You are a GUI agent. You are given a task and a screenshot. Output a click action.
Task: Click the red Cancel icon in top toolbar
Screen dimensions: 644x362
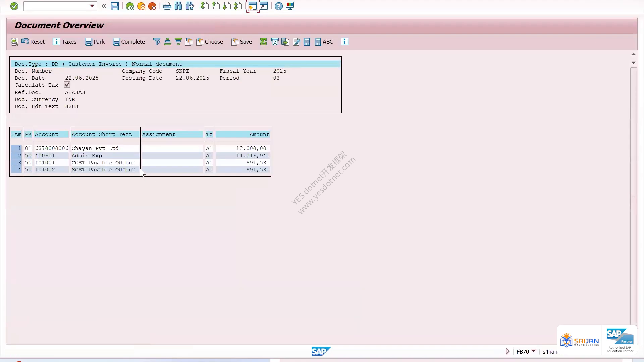tap(152, 6)
